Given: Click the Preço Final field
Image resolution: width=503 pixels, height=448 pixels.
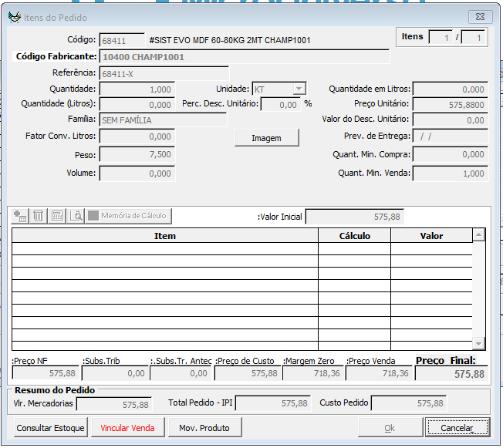Looking at the screenshot, I should click(x=451, y=374).
